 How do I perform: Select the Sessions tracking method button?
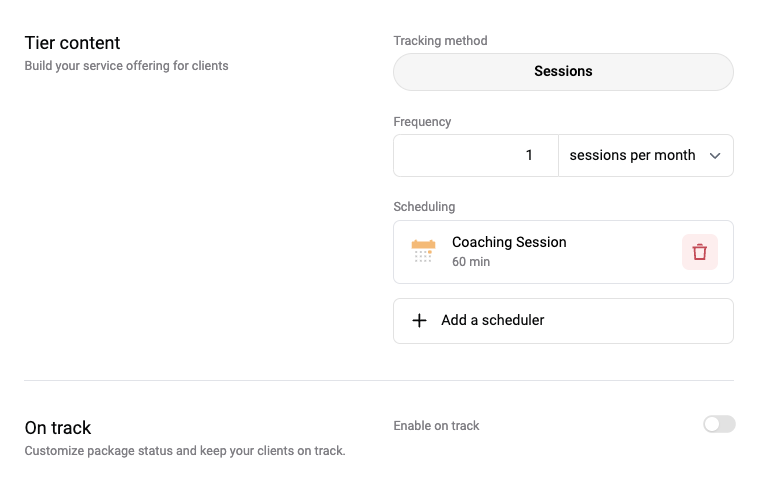click(563, 72)
